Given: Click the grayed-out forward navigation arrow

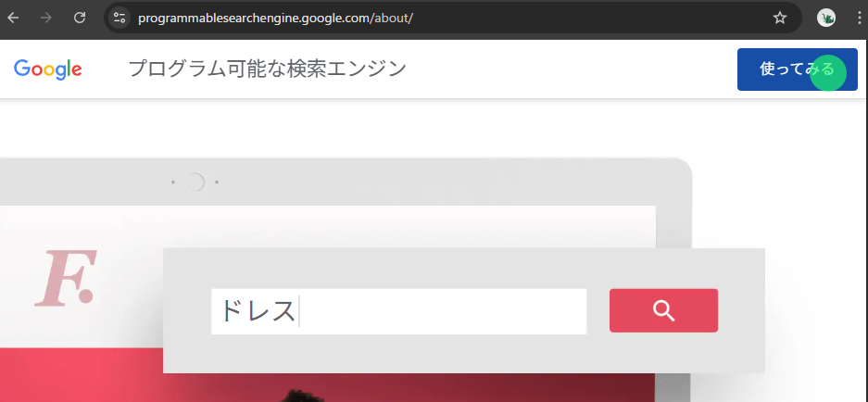Looking at the screenshot, I should pos(46,18).
